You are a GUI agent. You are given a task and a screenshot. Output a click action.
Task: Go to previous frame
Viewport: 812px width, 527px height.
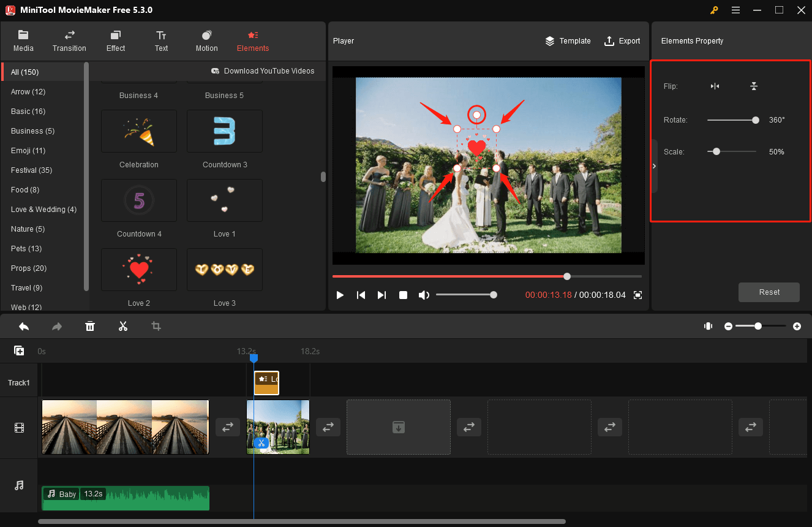(361, 295)
